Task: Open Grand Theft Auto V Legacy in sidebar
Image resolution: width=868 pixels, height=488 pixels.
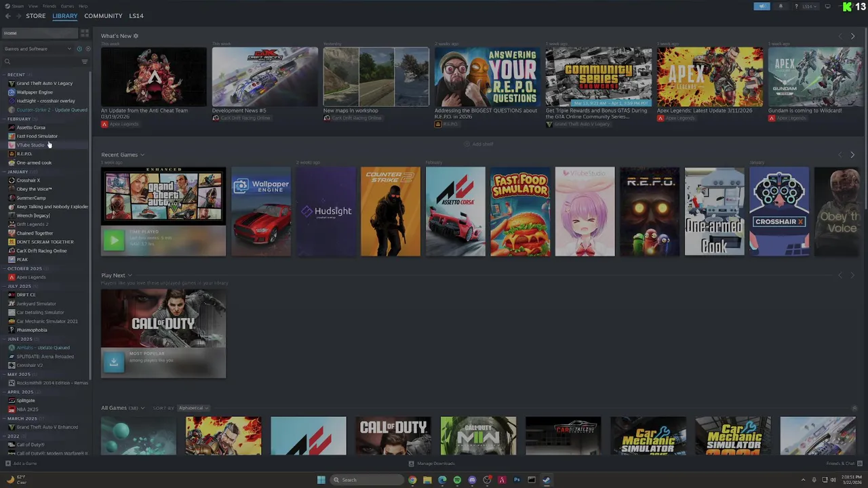Action: tap(44, 83)
